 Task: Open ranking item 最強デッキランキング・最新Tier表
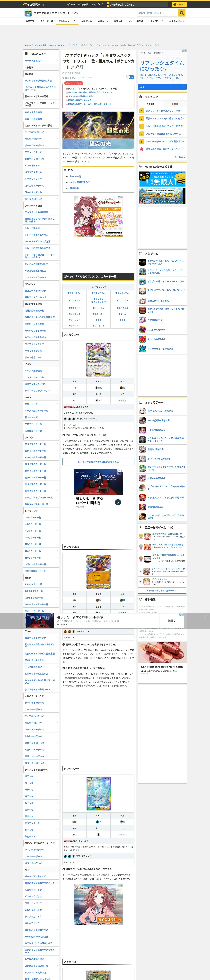pyautogui.click(x=165, y=118)
